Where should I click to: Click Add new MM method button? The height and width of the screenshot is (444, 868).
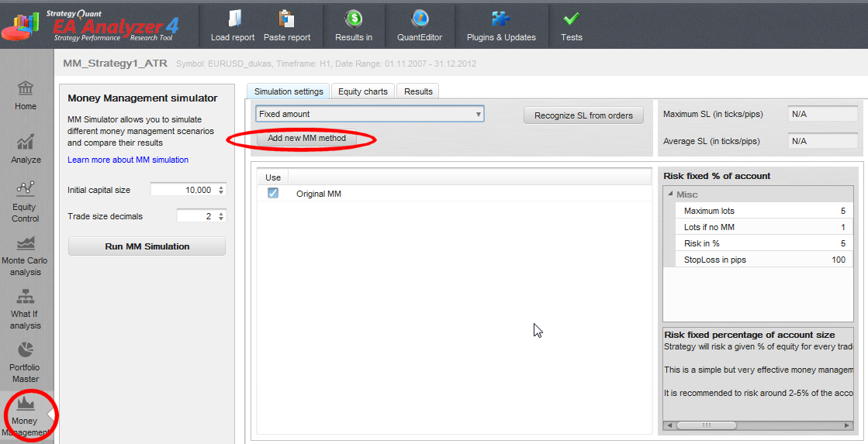(306, 138)
